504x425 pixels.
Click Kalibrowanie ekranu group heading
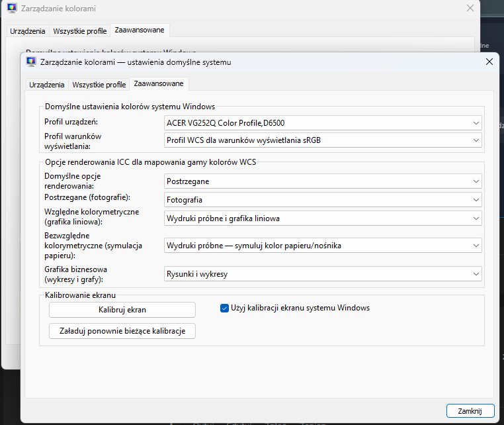(x=80, y=295)
